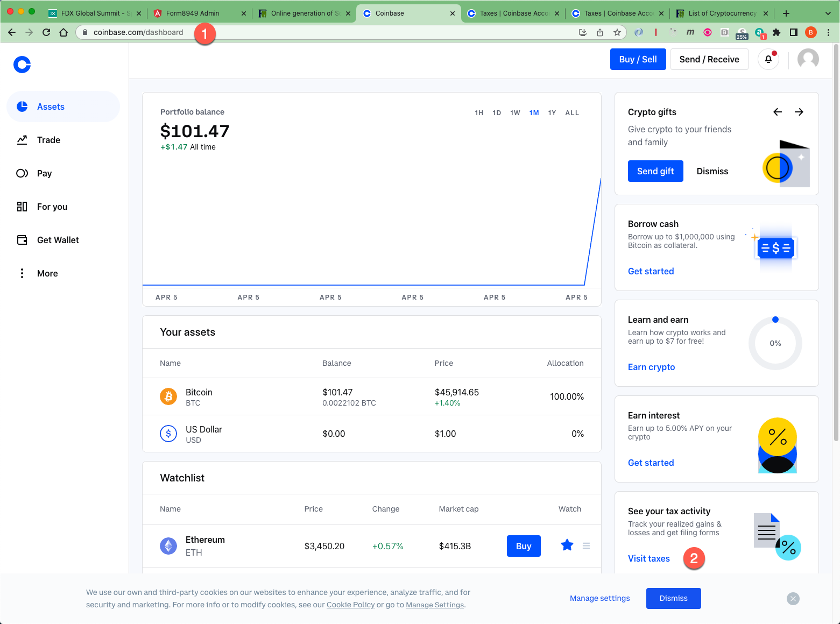Open a new browser tab
Viewport: 840px width, 624px height.
[786, 13]
